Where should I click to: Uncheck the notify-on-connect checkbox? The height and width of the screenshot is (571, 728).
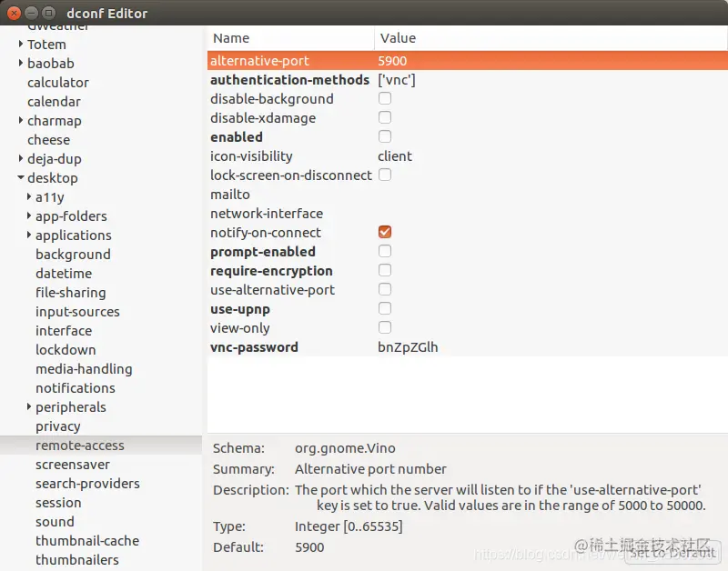click(x=384, y=232)
